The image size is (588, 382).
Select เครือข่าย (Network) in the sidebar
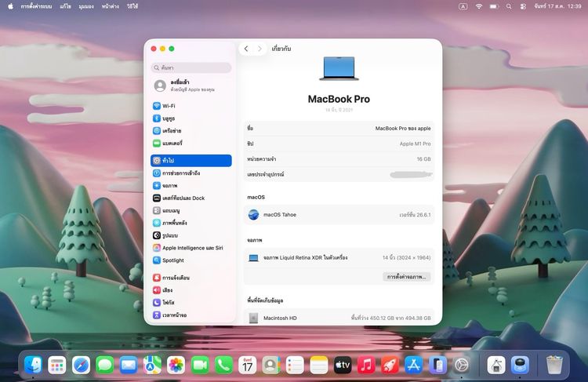[x=191, y=130]
